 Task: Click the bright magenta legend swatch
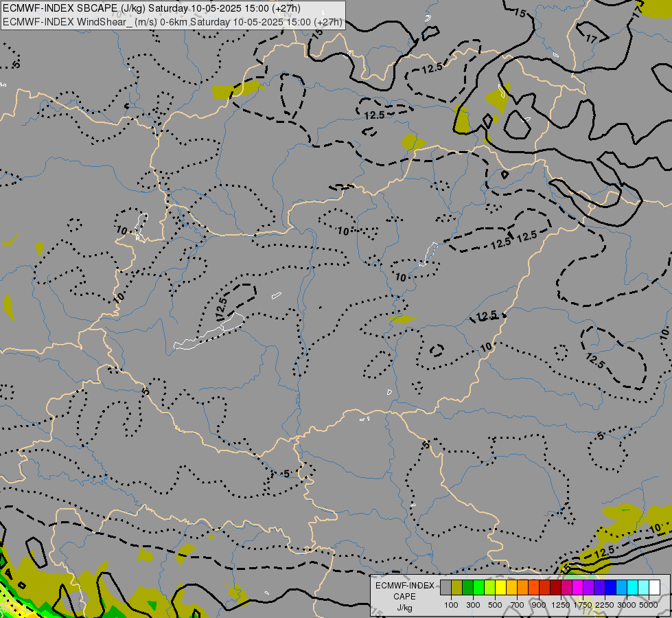pyautogui.click(x=577, y=587)
